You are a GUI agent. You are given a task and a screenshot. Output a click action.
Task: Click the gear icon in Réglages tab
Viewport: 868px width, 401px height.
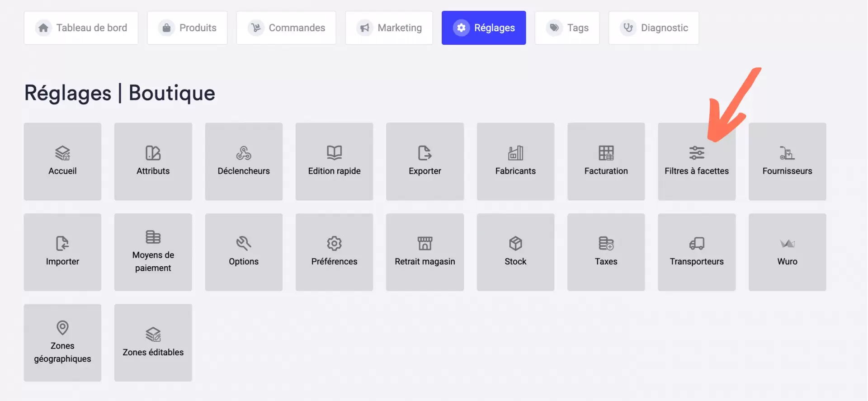461,28
